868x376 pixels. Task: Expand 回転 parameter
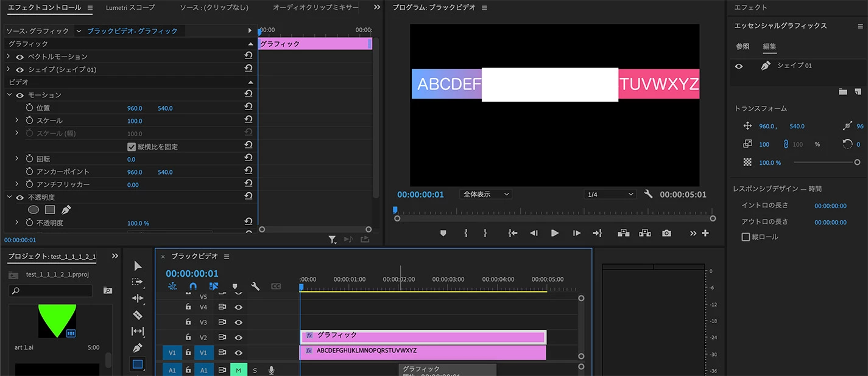pyautogui.click(x=17, y=159)
